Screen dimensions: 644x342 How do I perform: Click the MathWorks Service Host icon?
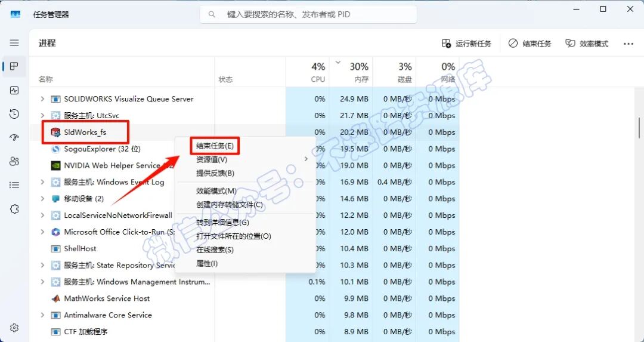click(55, 298)
